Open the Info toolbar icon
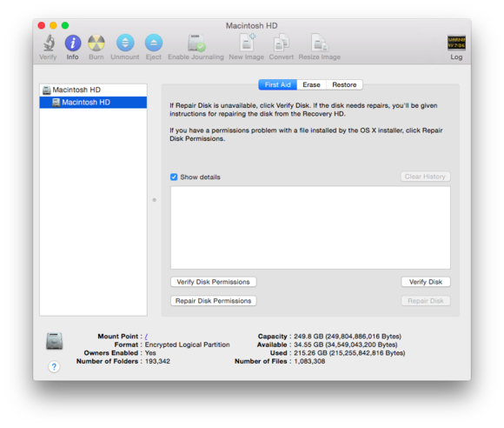This screenshot has width=504, height=428. pyautogui.click(x=73, y=43)
